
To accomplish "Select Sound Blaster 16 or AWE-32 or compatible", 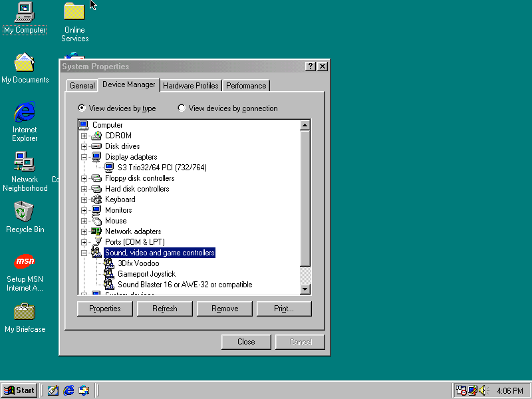I will (185, 285).
